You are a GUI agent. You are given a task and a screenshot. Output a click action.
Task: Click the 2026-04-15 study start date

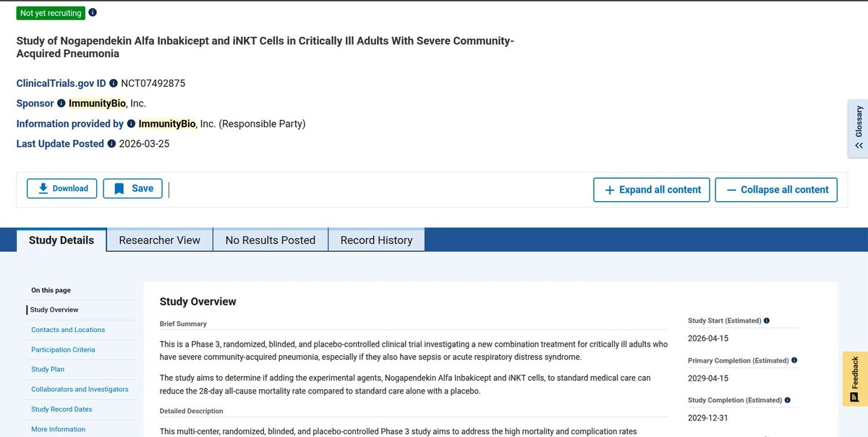[708, 338]
